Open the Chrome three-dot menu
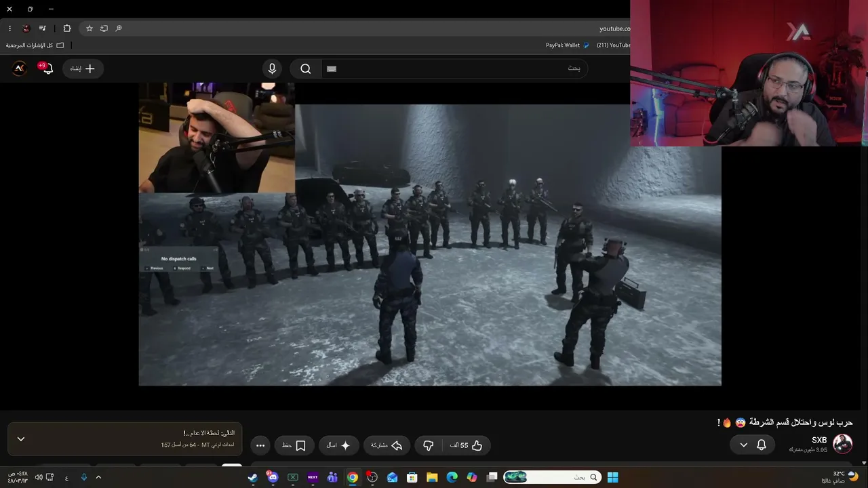Viewport: 868px width, 488px height. click(x=9, y=28)
